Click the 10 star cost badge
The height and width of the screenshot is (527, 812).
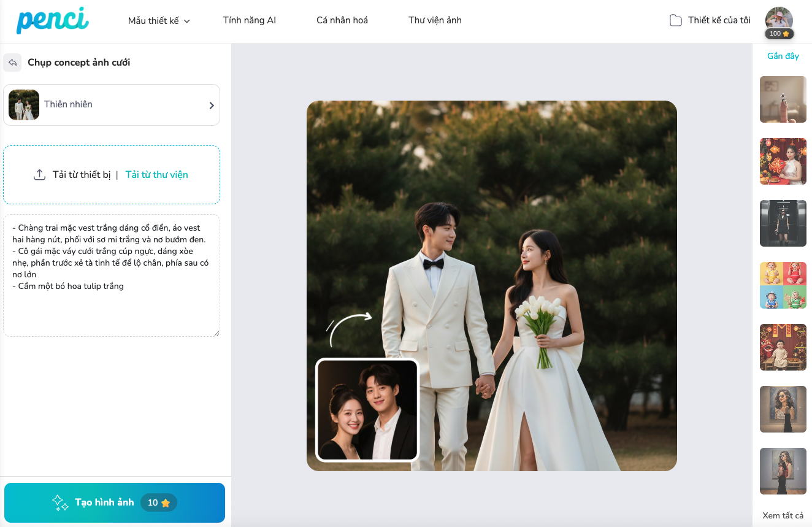pos(159,502)
